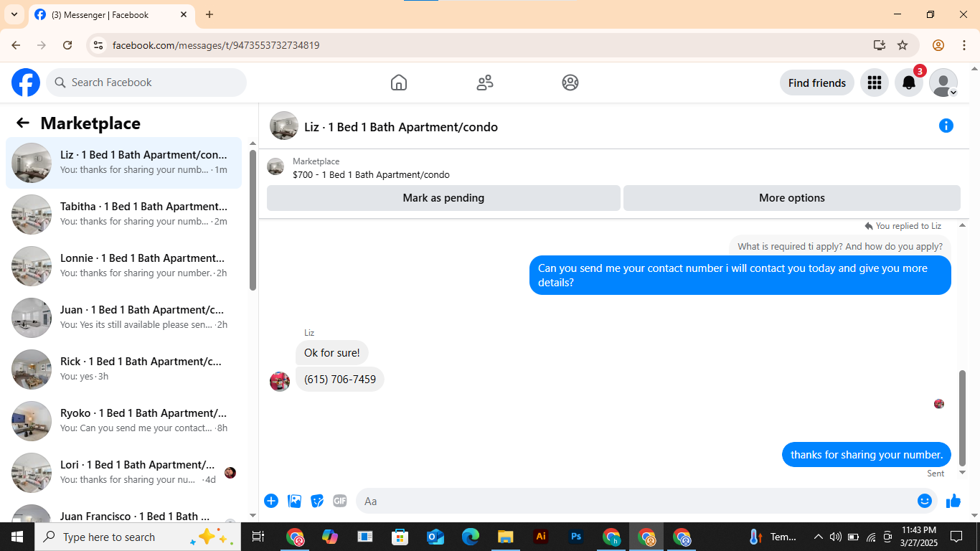The image size is (980, 551).
Task: Go back using Marketplace back arrow
Action: pyautogui.click(x=23, y=123)
